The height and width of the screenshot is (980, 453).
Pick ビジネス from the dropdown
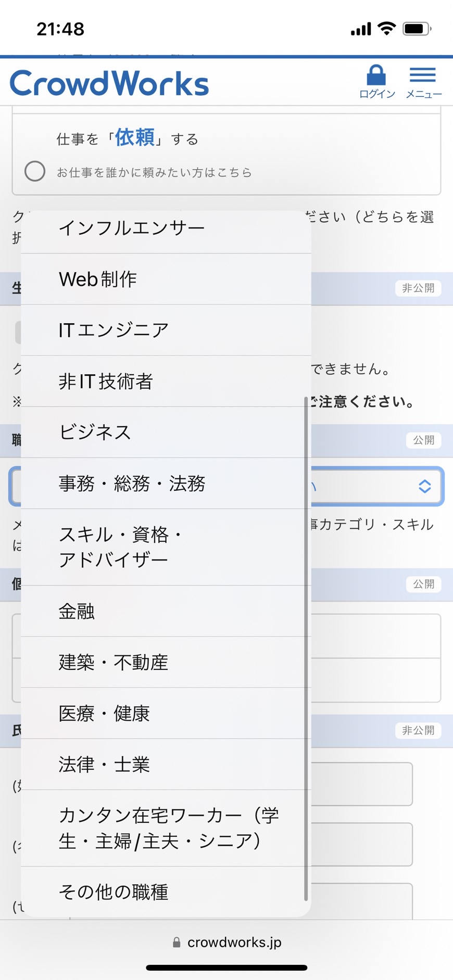click(x=166, y=432)
